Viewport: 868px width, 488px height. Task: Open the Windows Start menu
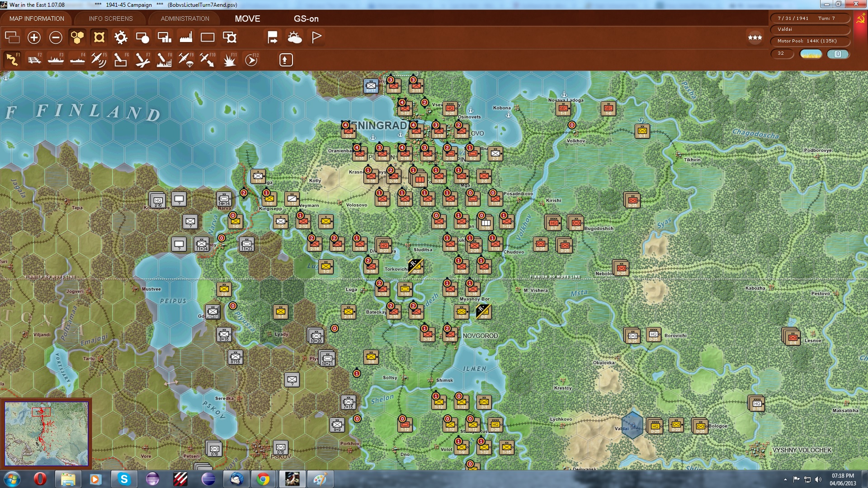pyautogui.click(x=12, y=479)
